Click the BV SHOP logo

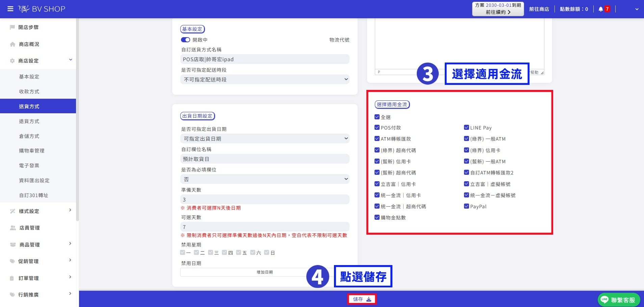tap(42, 9)
